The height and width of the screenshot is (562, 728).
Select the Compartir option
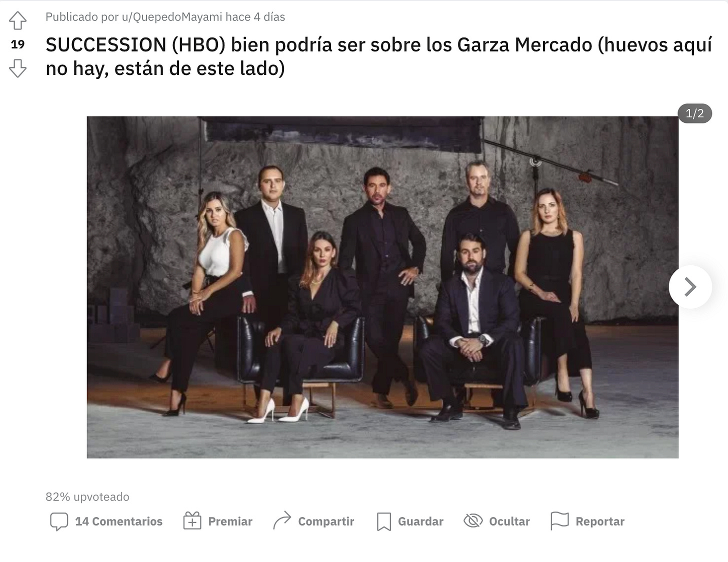pyautogui.click(x=326, y=522)
